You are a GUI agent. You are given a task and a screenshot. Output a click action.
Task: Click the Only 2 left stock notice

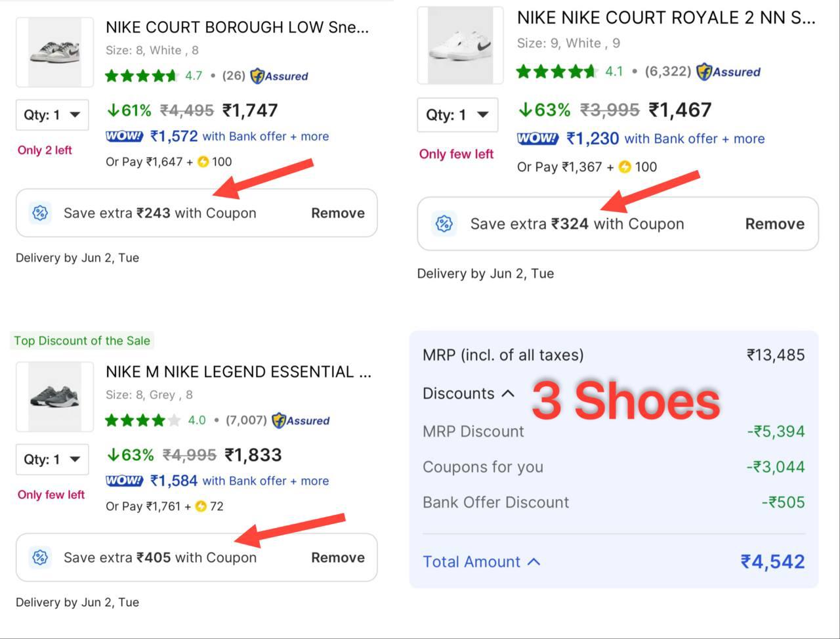45,150
